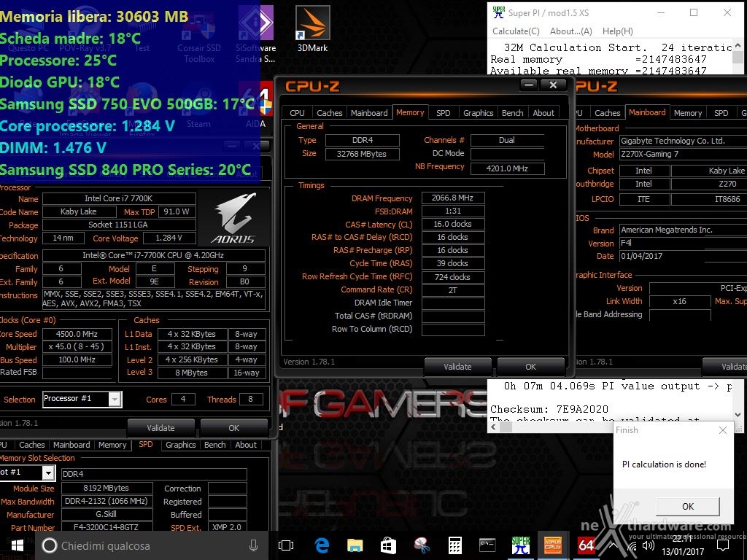Select Memory tab in bottom-left CPU-Z window
The image size is (747, 560).
[112, 445]
